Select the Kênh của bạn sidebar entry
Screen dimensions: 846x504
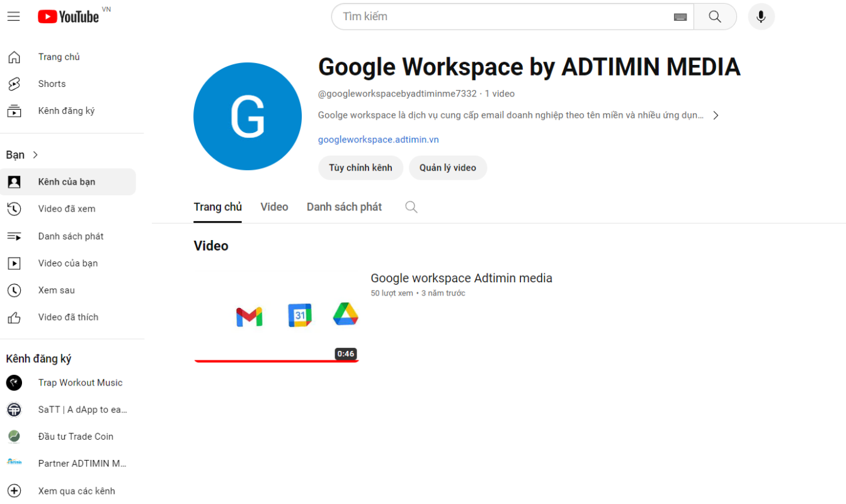pos(68,182)
